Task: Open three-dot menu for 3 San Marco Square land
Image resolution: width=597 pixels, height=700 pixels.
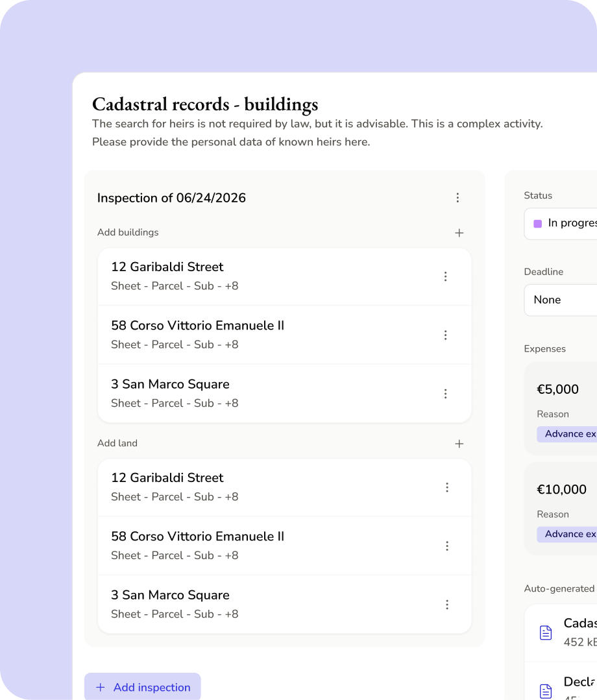Action: click(x=447, y=605)
